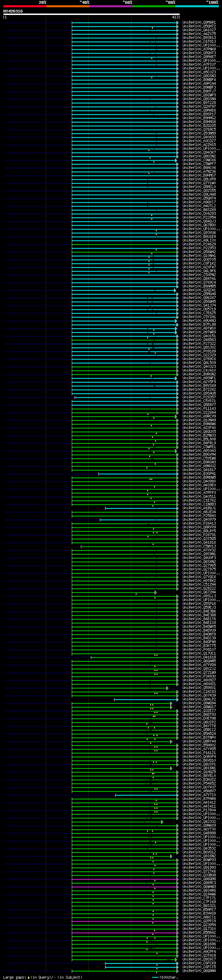
Task: Select label UniRef100_B3VKG9
Action: coord(199,913)
